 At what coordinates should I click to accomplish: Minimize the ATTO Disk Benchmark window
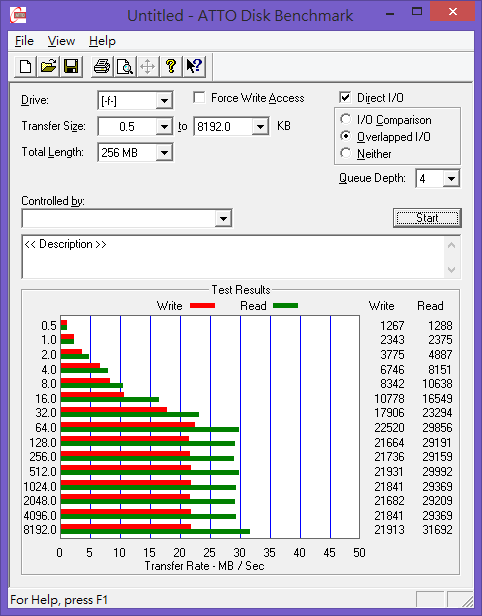tap(390, 13)
